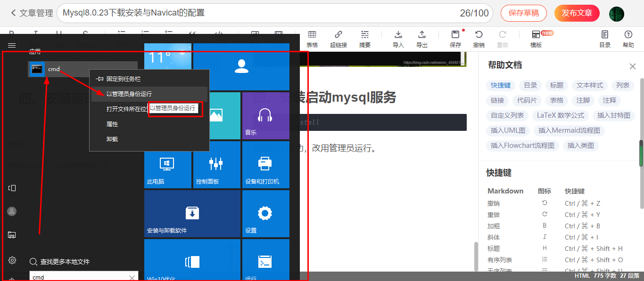Select the 插入Mermaid流程图 help tag
The image size is (644, 281).
tap(569, 130)
